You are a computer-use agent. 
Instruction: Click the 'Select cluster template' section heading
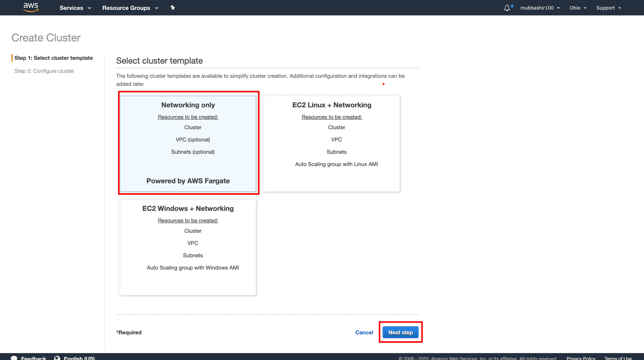point(159,61)
